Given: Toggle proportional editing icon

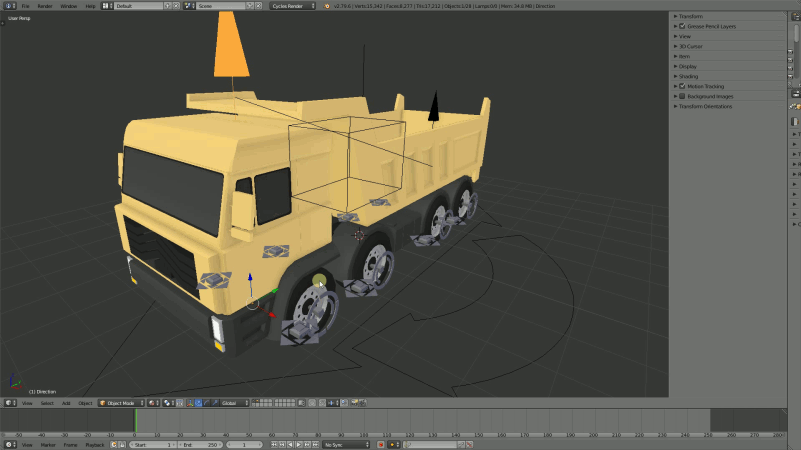Looking at the screenshot, I should tap(312, 403).
